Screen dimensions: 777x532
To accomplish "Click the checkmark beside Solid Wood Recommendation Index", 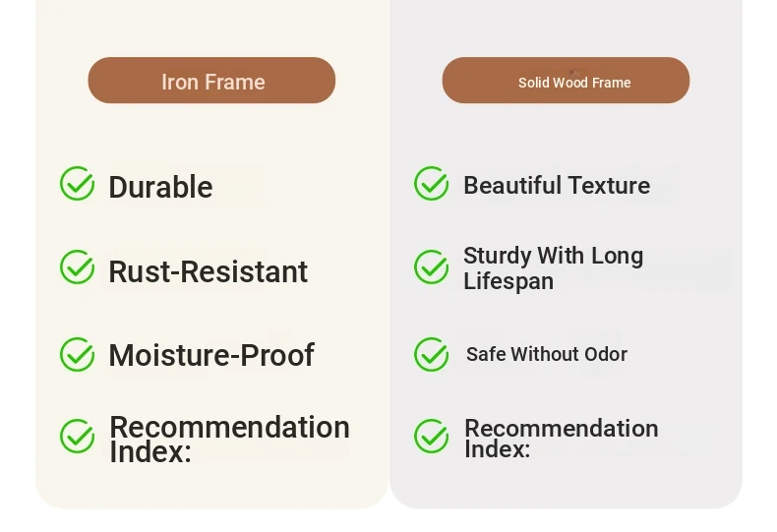I will click(432, 436).
